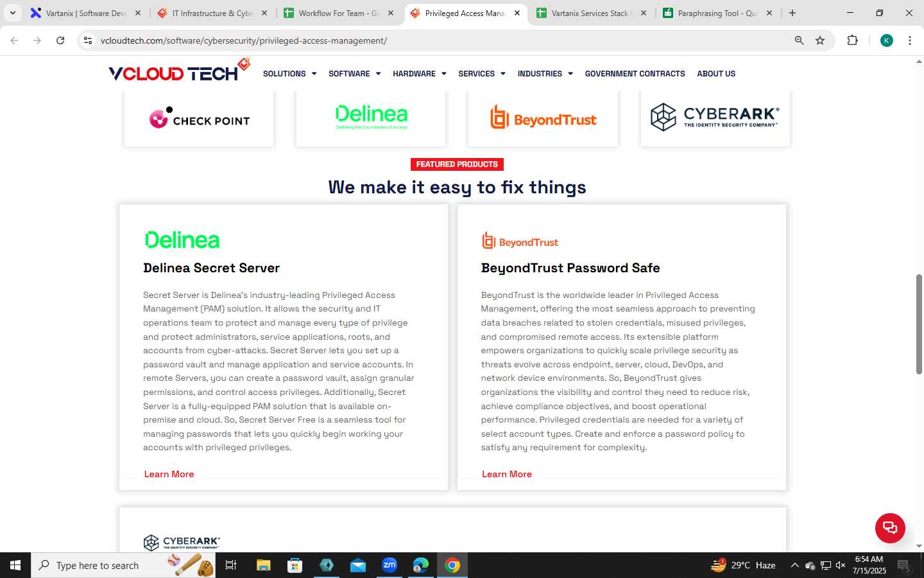Screen dimensions: 924x578
Task: Open the Delinea vendor logo card
Action: [x=371, y=118]
